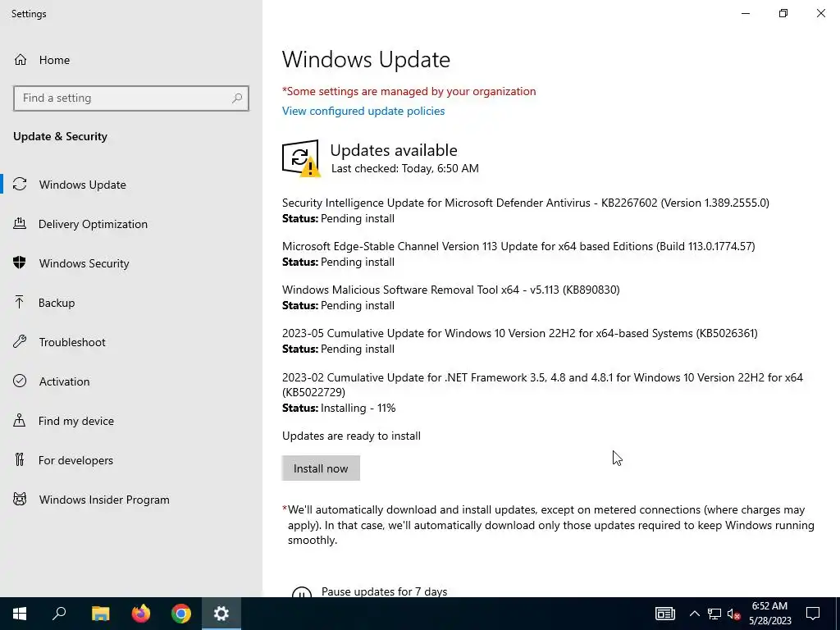This screenshot has width=840, height=630.
Task: Open the notification center icon
Action: click(813, 614)
